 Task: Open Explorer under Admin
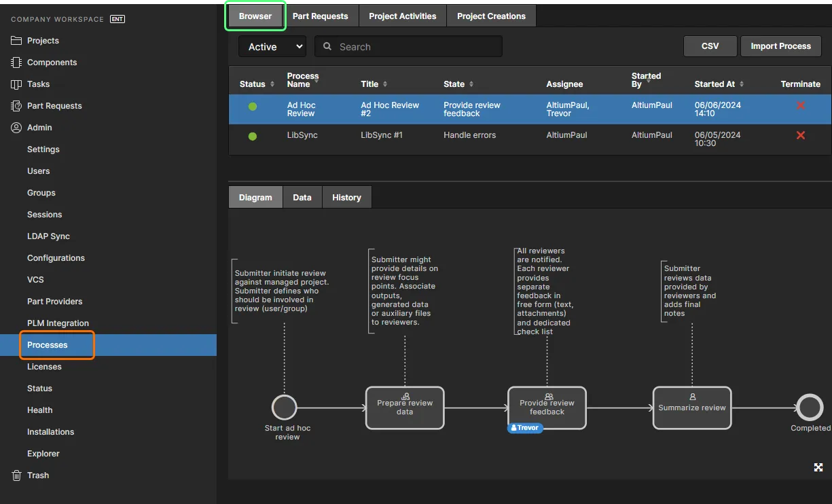click(43, 454)
